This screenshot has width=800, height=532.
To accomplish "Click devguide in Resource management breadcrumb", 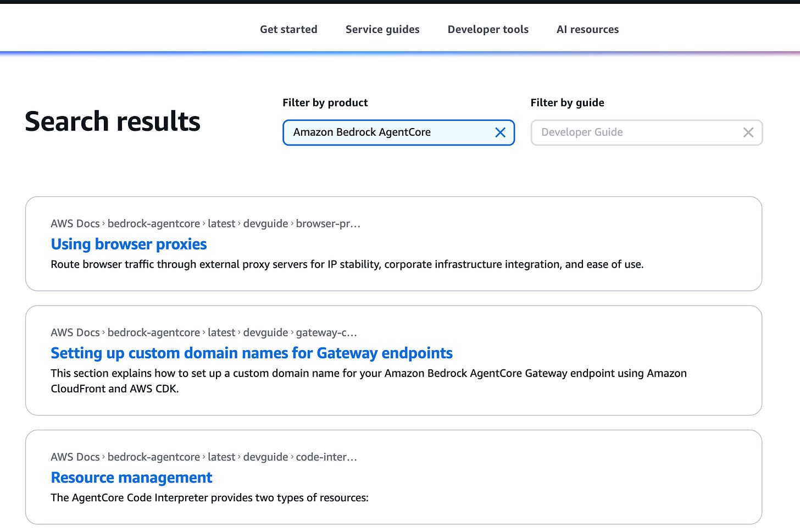I will (265, 457).
